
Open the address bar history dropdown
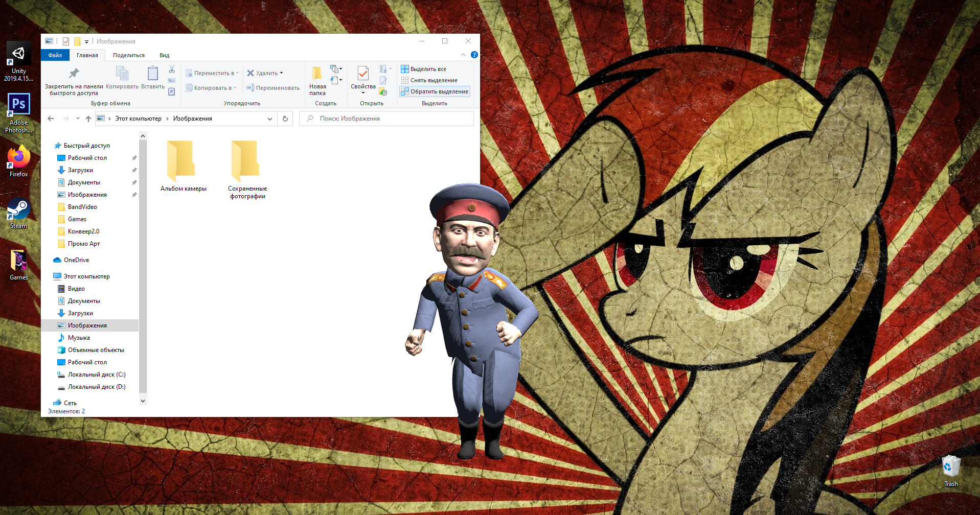click(x=269, y=118)
